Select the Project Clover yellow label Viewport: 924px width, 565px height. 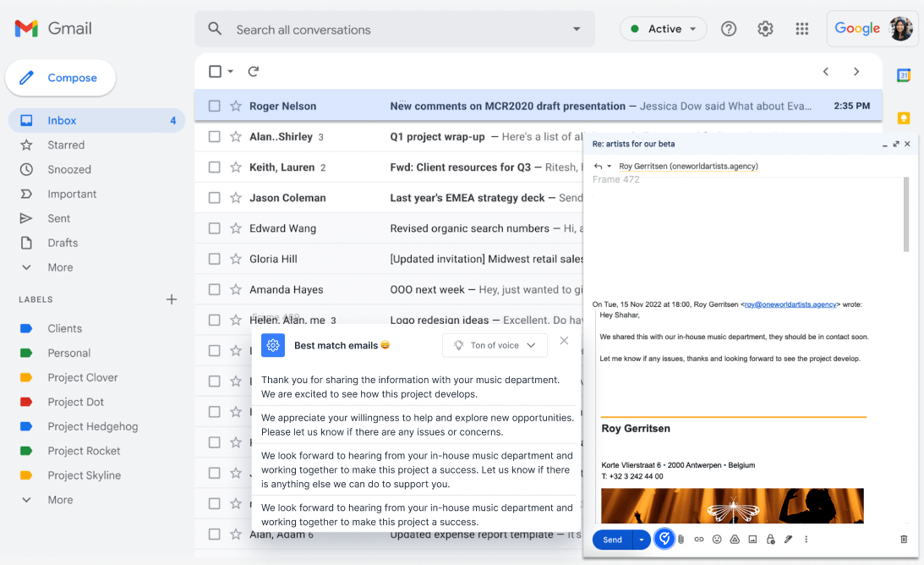click(x=82, y=377)
